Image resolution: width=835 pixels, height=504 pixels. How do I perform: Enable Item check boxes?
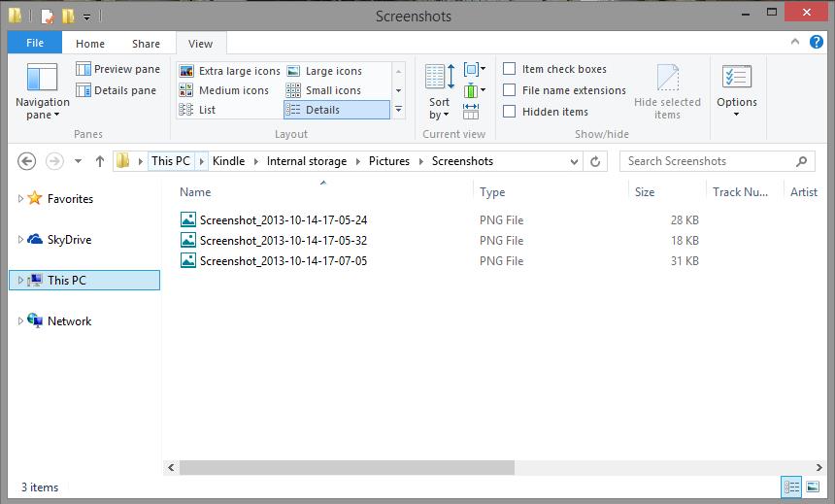tap(510, 69)
